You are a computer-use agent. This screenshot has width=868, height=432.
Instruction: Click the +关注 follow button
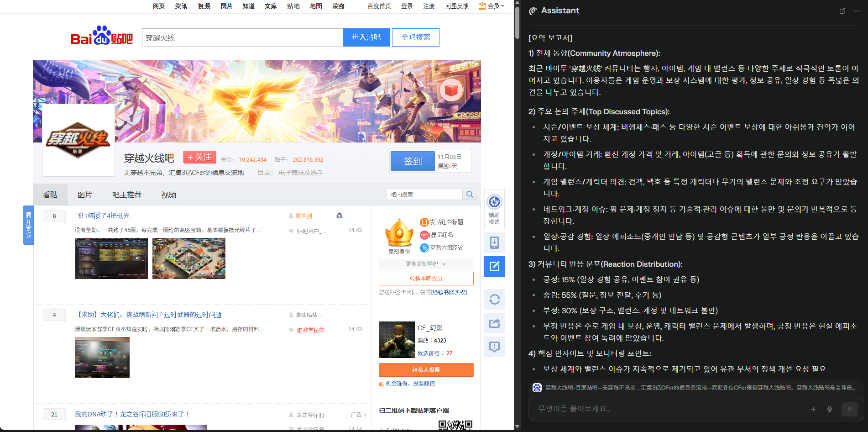(200, 157)
